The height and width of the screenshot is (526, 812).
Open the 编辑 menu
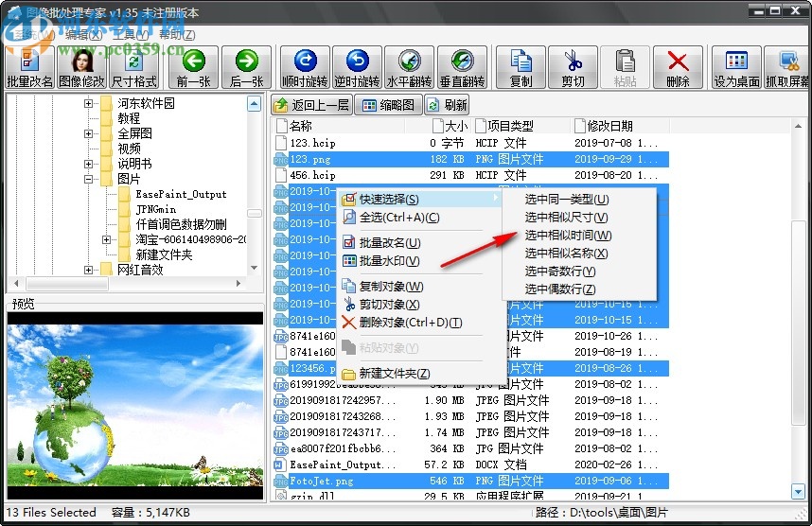[83, 35]
